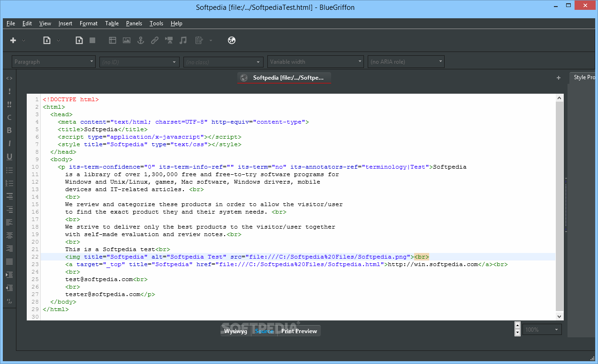Click the Open file toolbar icon
598x364 pixels.
(x=47, y=40)
